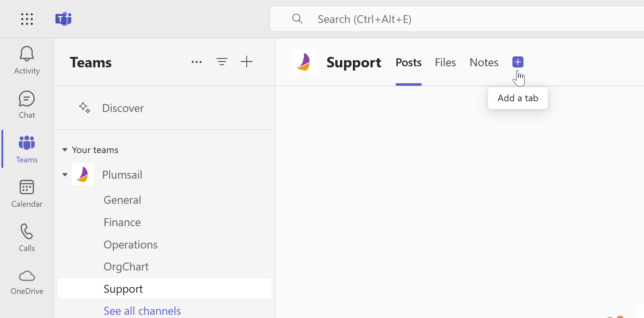Switch to the Notes tab

[x=484, y=63]
